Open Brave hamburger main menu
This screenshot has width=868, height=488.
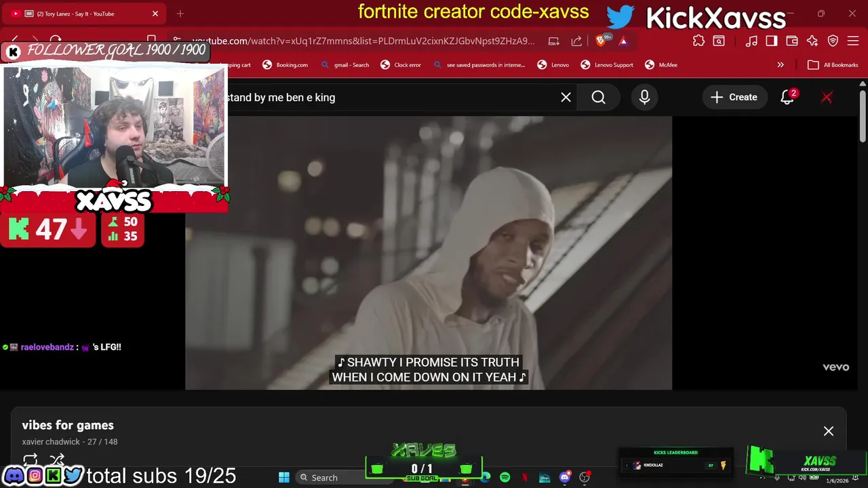click(x=853, y=41)
